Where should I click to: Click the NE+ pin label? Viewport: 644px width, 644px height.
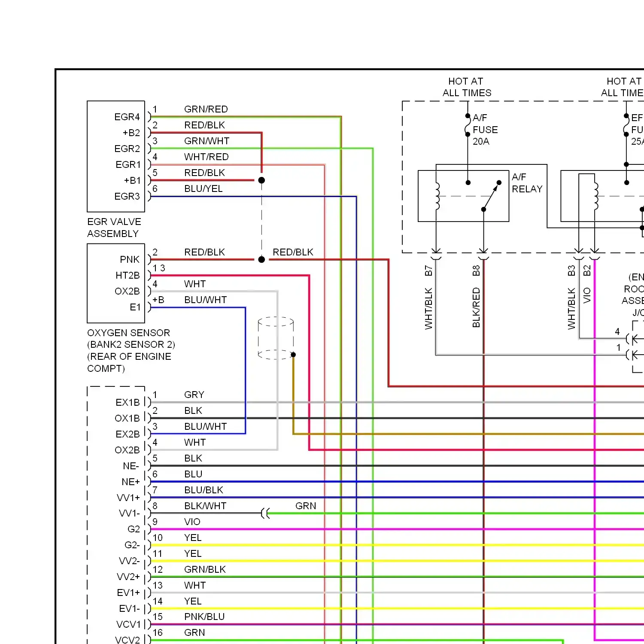click(131, 482)
